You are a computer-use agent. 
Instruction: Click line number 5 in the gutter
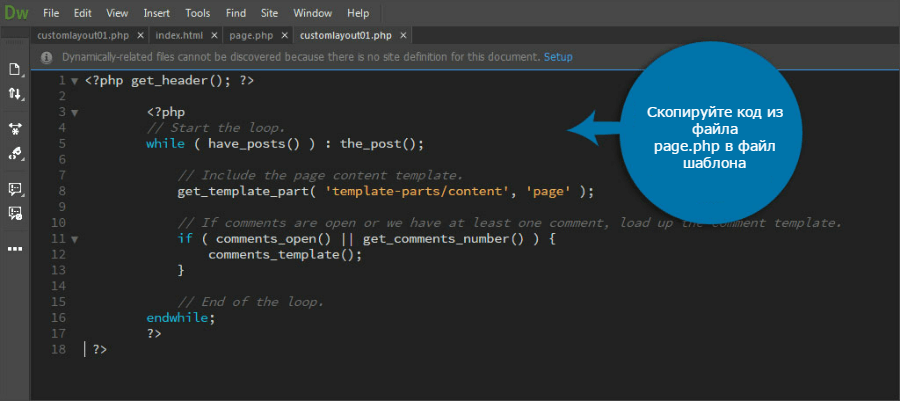coord(62,144)
